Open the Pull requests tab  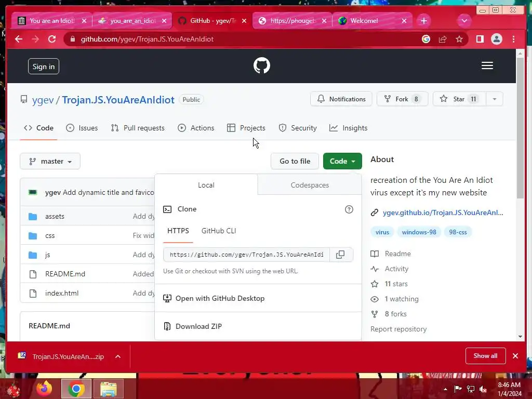click(x=138, y=128)
